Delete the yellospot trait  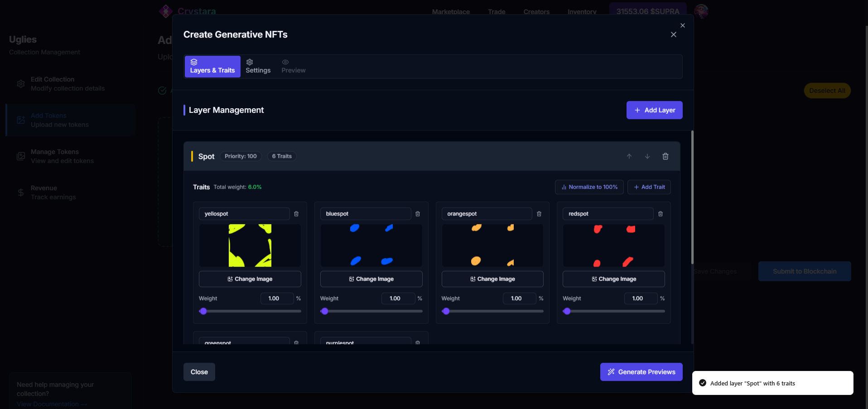(x=296, y=214)
